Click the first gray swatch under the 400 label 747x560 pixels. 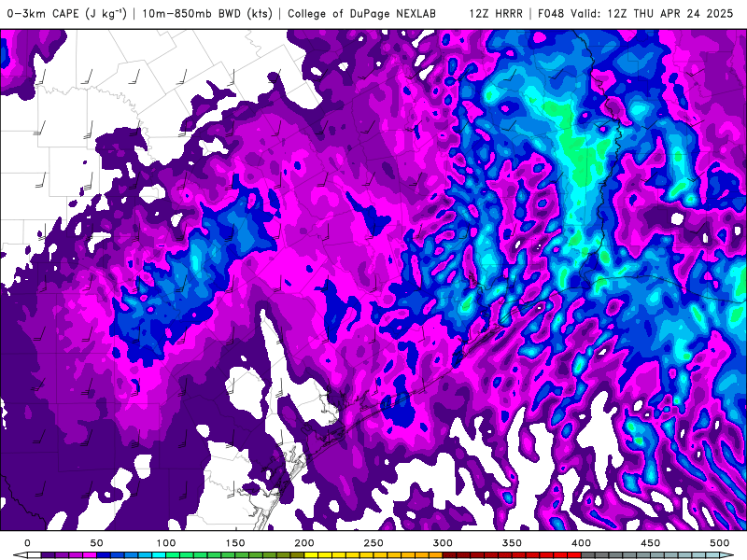[x=588, y=555]
